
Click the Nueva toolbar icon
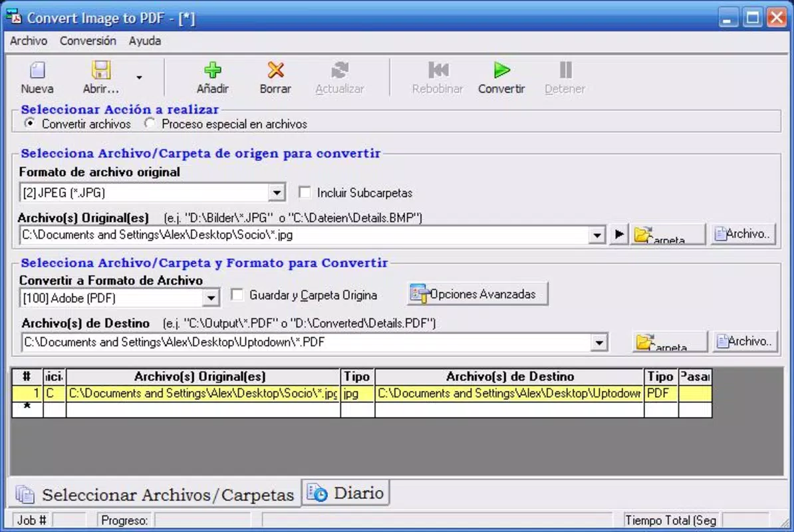point(37,70)
